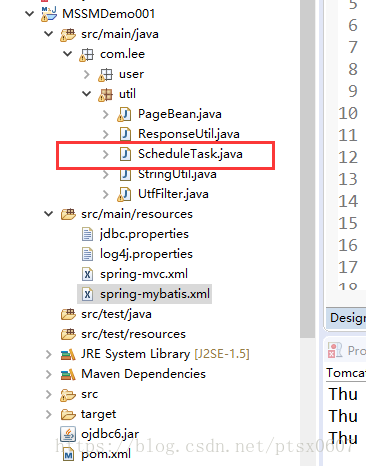Click the spring-mvc.xml file icon
The image size is (366, 466).
click(x=87, y=274)
